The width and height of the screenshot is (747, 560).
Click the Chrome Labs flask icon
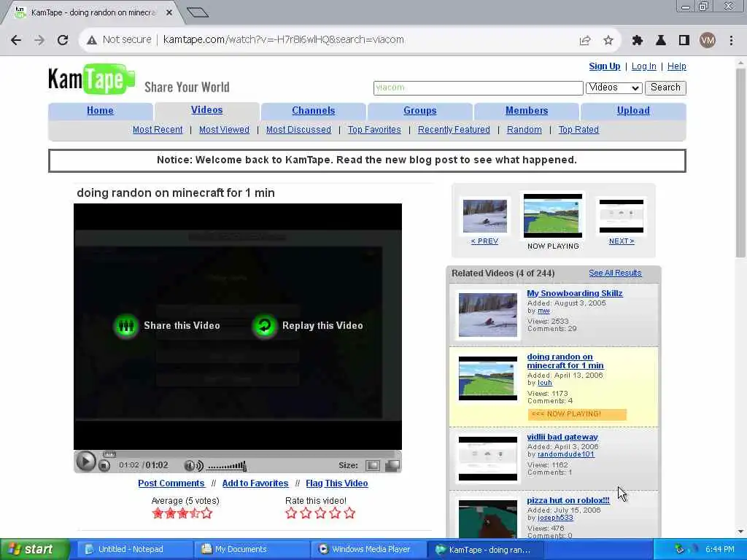point(661,41)
